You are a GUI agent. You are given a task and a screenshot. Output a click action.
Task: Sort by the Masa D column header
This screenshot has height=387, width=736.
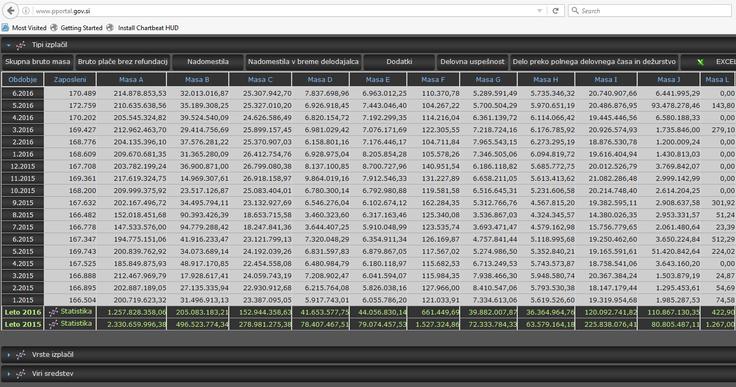click(x=321, y=80)
